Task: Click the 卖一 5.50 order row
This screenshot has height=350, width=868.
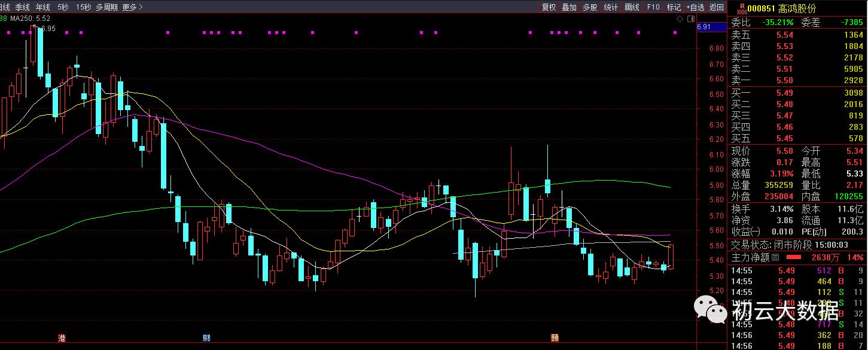Action: 797,81
